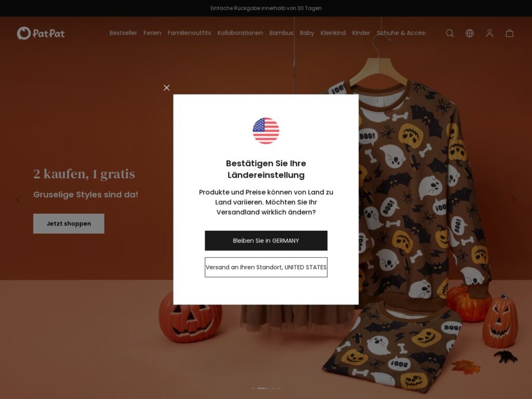Select the active carousel slide indicator

(x=262, y=388)
